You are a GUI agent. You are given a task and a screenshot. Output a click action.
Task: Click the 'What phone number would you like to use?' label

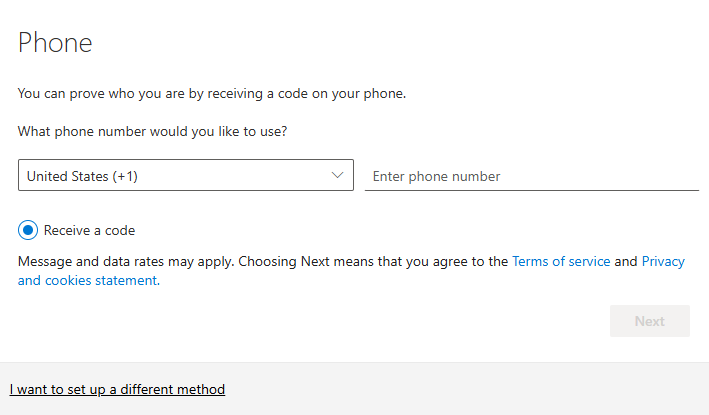(152, 132)
